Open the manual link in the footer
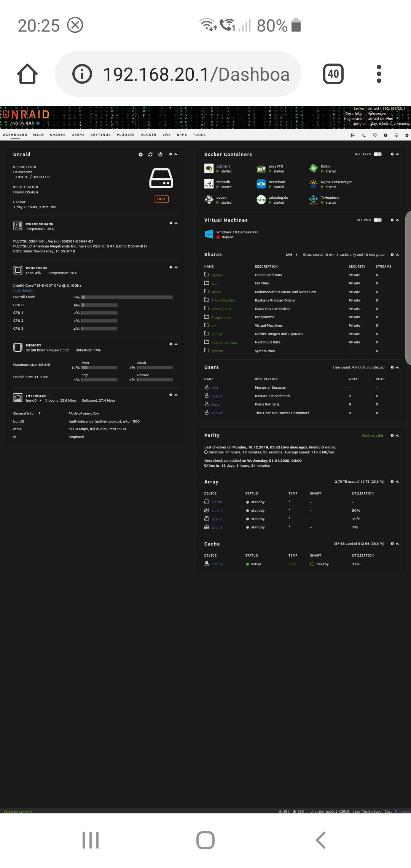 (405, 812)
